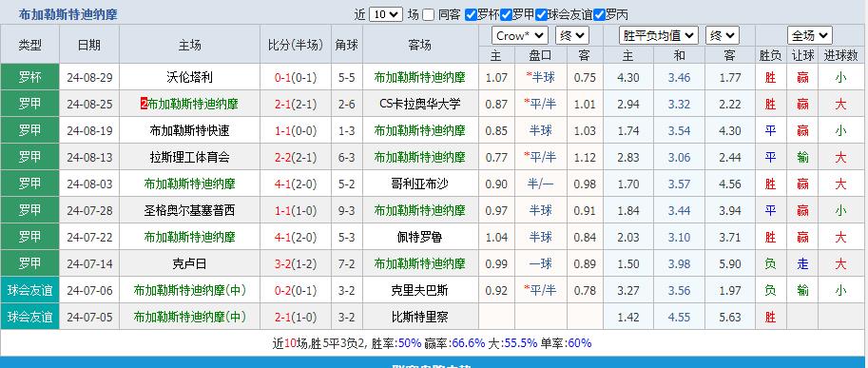Click corner count 9-3 cell
This screenshot has width=868, height=368.
coord(347,210)
